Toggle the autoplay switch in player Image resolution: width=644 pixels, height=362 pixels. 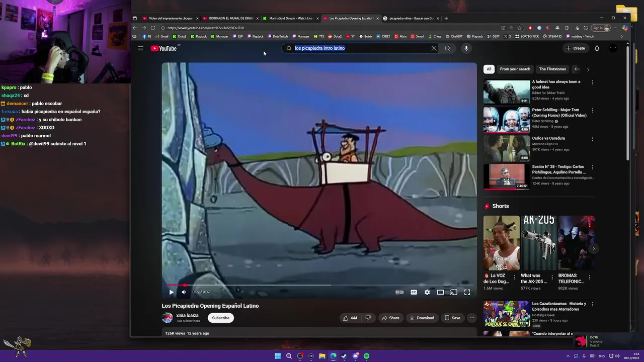click(399, 292)
